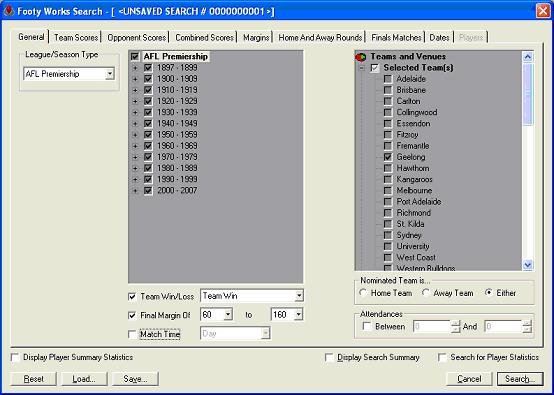Select the Fremantle team label
Image resolution: width=554 pixels, height=395 pixels.
pyautogui.click(x=413, y=146)
